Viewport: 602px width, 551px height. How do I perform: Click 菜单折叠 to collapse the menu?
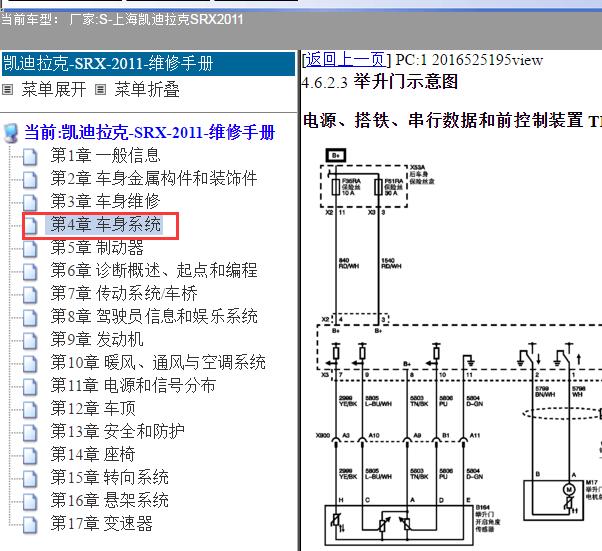point(147,89)
